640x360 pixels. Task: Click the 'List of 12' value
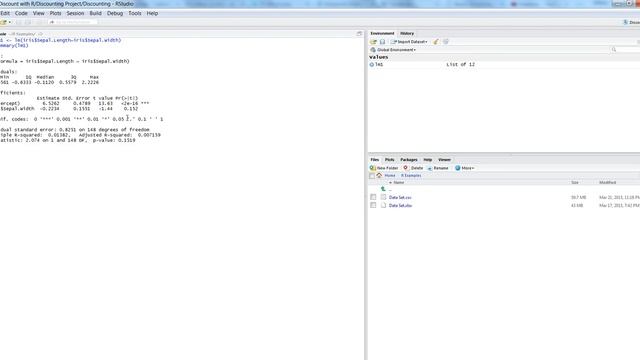tap(460, 64)
